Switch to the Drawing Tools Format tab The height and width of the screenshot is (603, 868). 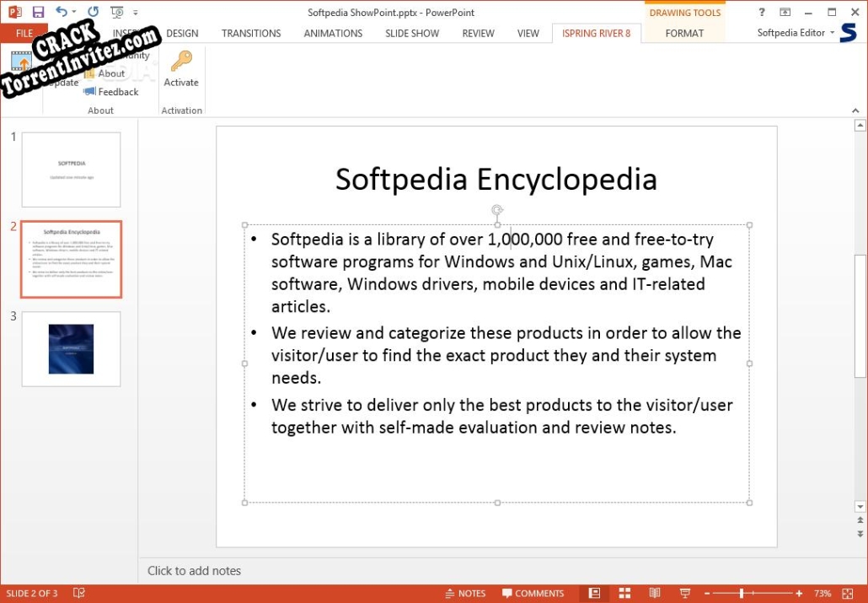pyautogui.click(x=684, y=33)
